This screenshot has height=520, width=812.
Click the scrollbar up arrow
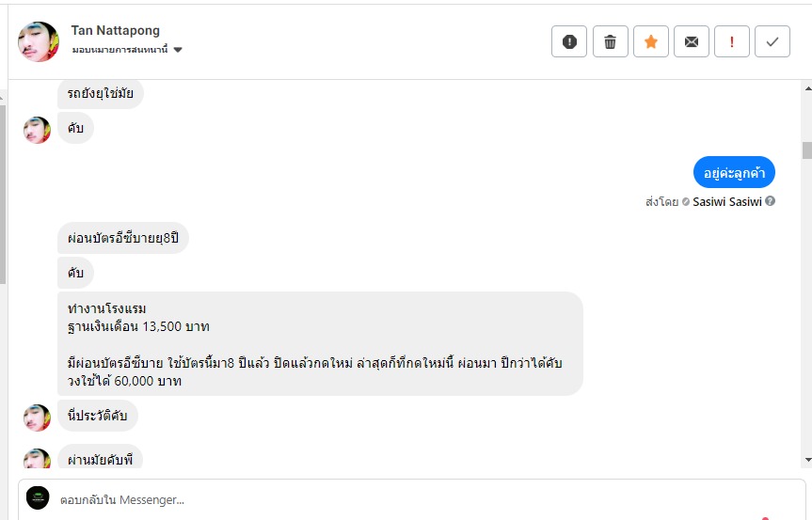click(x=805, y=87)
